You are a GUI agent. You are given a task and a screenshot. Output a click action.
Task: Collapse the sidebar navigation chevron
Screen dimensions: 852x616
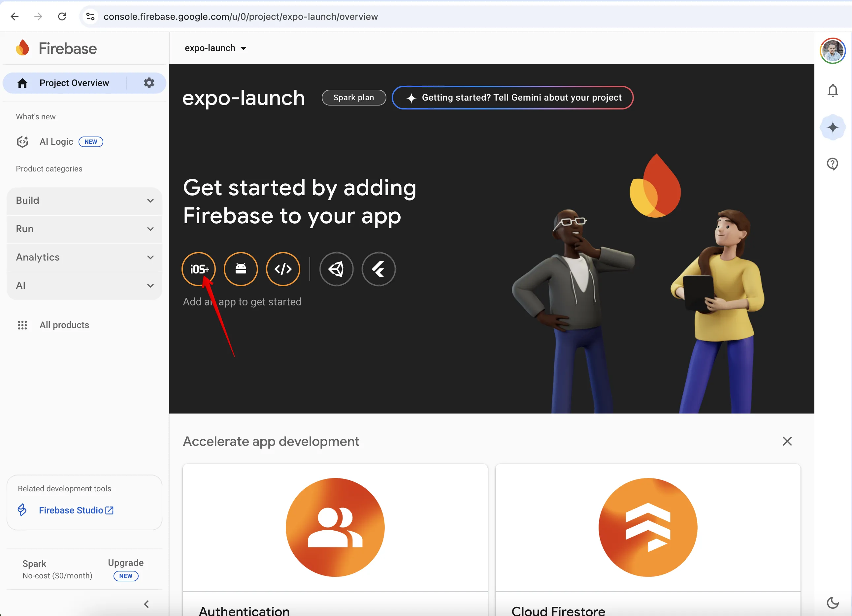click(147, 604)
